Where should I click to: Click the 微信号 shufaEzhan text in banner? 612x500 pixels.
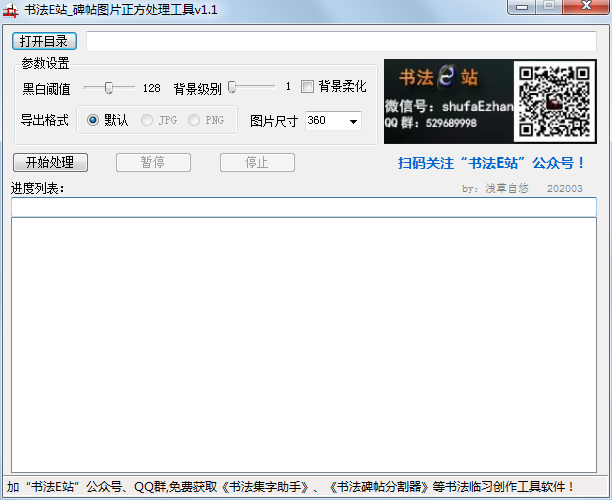pos(449,106)
